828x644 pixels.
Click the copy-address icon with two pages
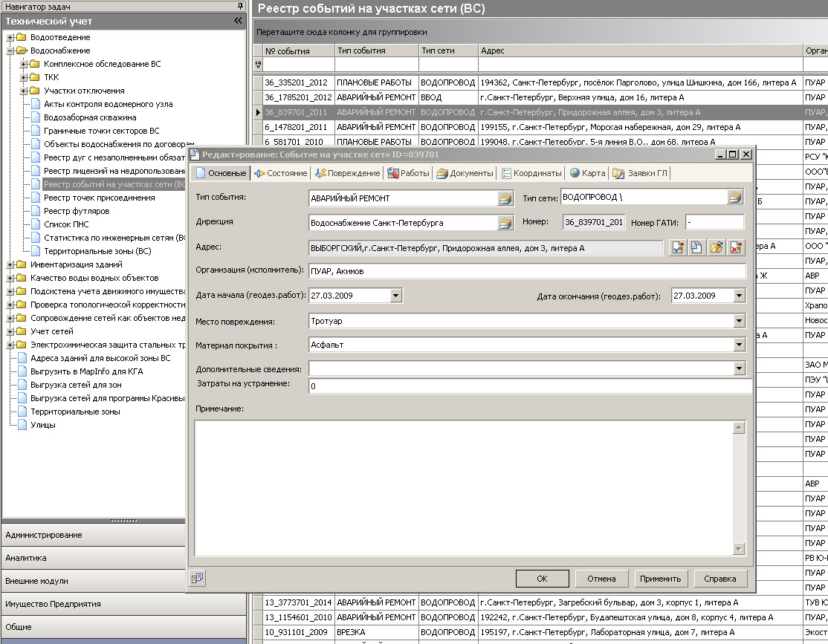click(x=696, y=248)
